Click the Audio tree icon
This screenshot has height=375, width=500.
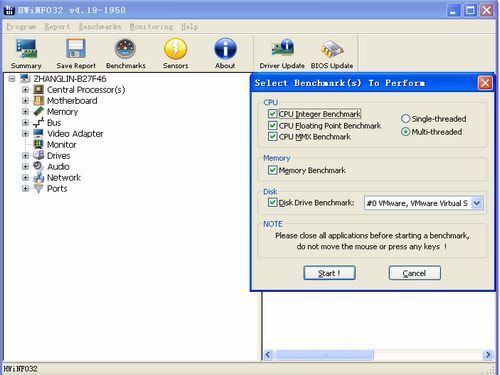click(39, 166)
